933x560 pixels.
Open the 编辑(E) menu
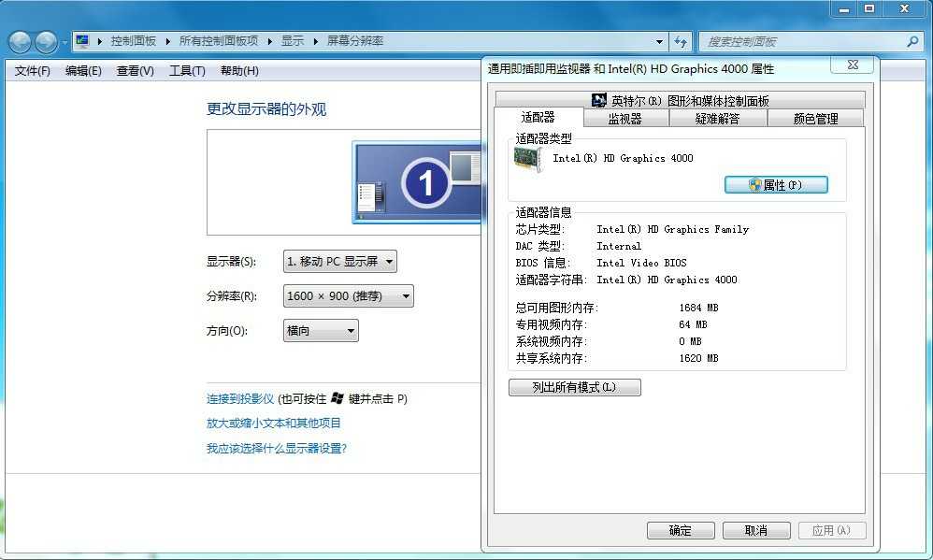pos(83,71)
